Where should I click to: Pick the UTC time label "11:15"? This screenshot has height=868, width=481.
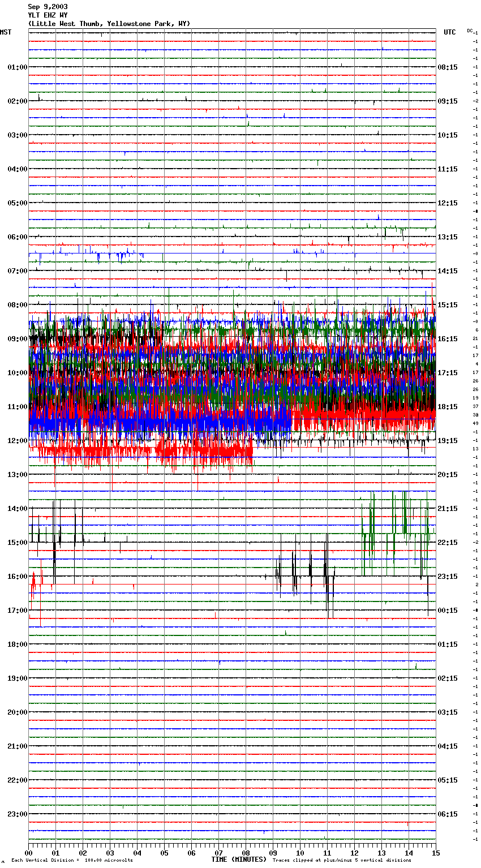(448, 169)
